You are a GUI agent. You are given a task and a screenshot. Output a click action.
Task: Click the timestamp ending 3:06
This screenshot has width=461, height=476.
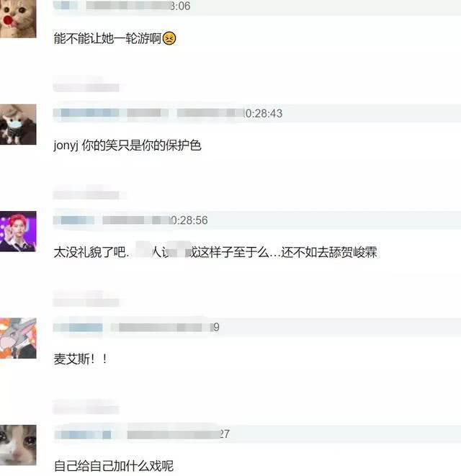click(x=180, y=6)
